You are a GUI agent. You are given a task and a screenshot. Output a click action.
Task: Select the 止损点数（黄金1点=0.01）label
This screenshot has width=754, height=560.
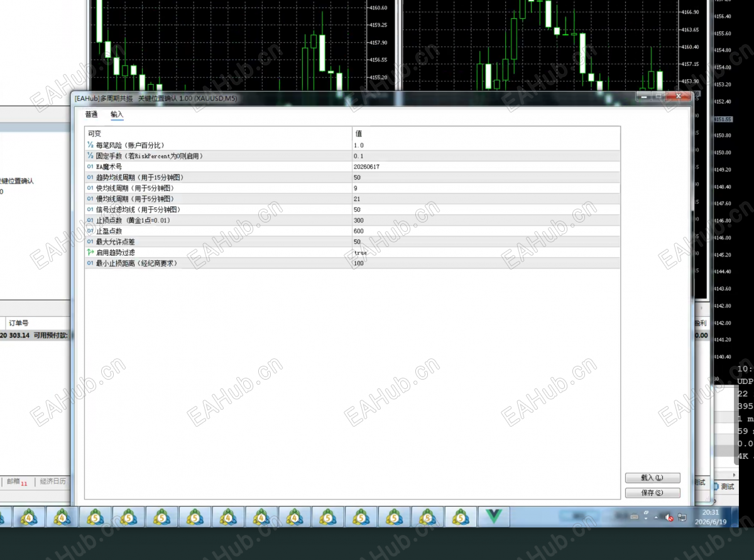click(133, 221)
